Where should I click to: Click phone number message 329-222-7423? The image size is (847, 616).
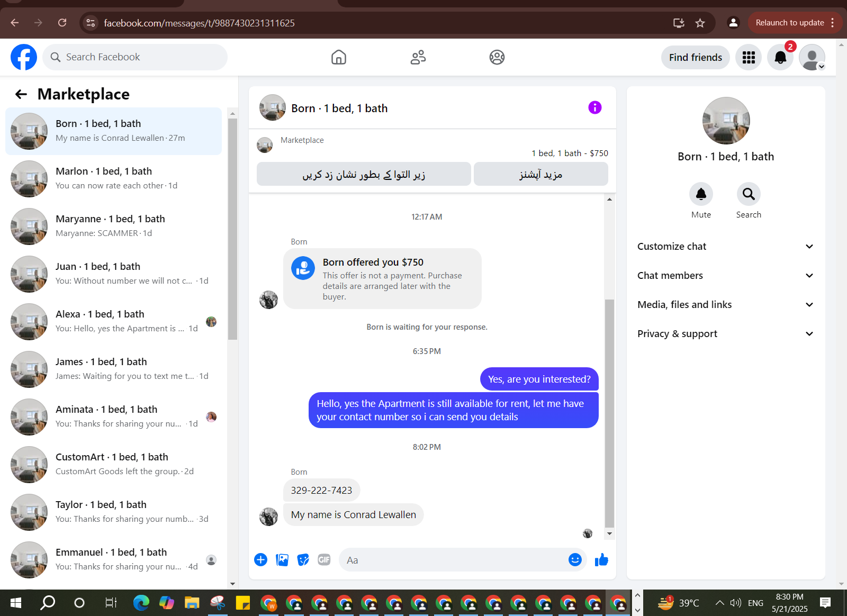[322, 491]
